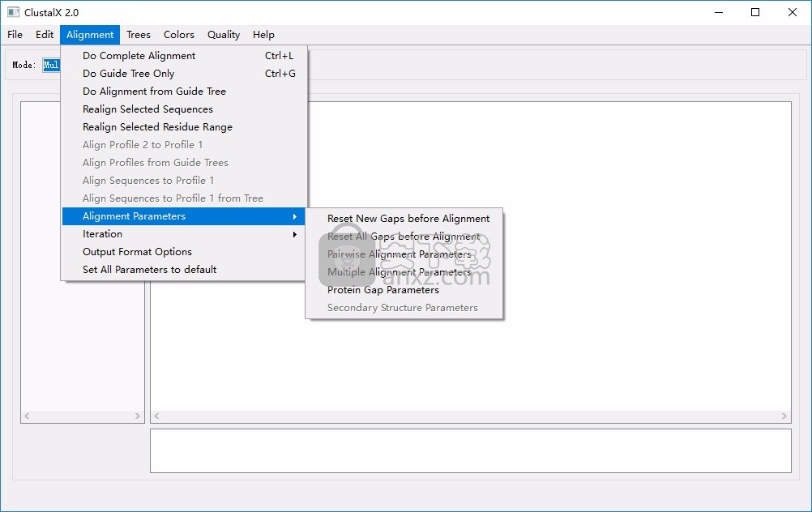The height and width of the screenshot is (512, 812).
Task: Click right arrow of sequence names scrollbar
Action: [x=137, y=416]
